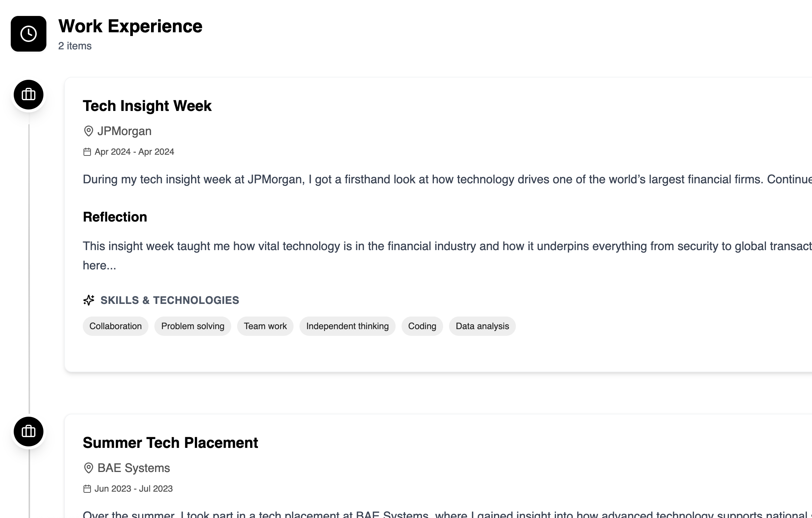Screen dimensions: 812x518
Task: Click the sparkle icon near Skills & Technologies
Action: 89,300
